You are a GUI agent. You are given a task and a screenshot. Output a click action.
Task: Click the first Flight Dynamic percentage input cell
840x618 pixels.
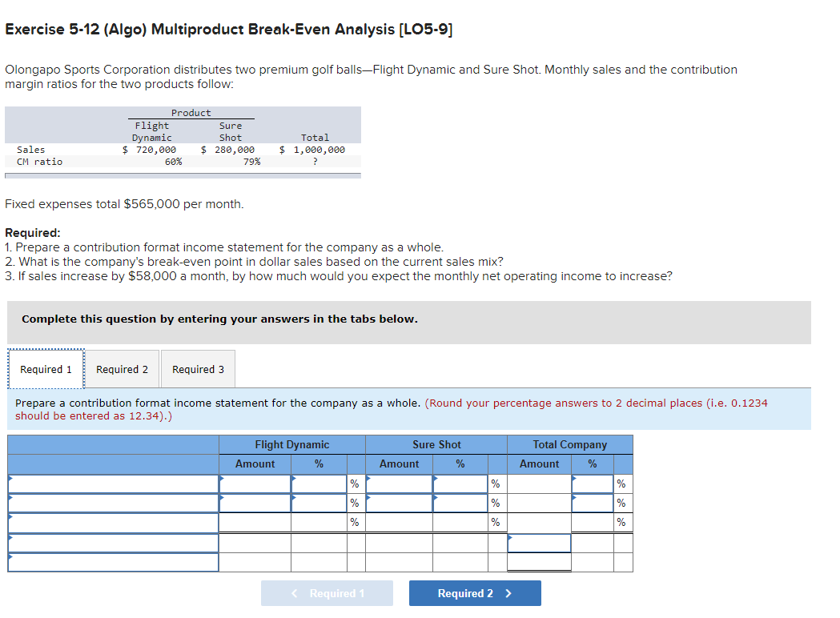(x=319, y=484)
